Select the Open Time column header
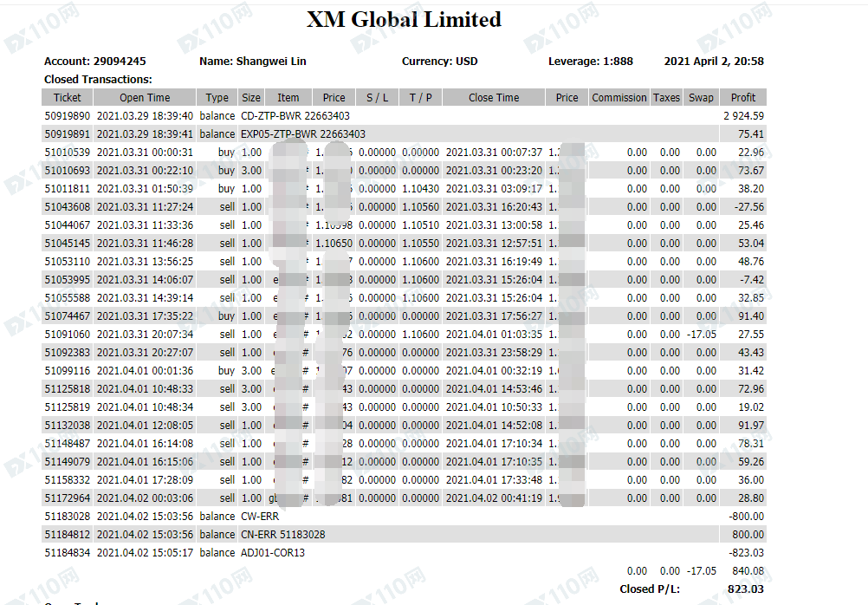 [x=145, y=97]
